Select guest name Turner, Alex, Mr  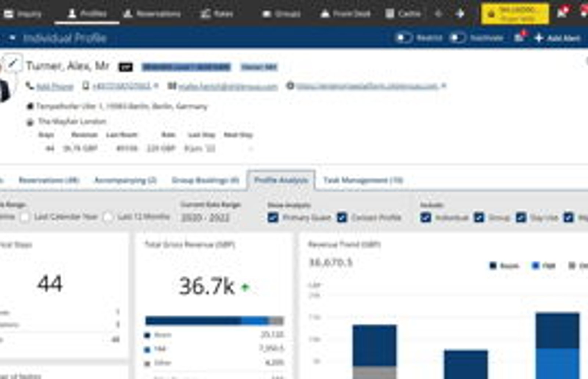pyautogui.click(x=68, y=66)
